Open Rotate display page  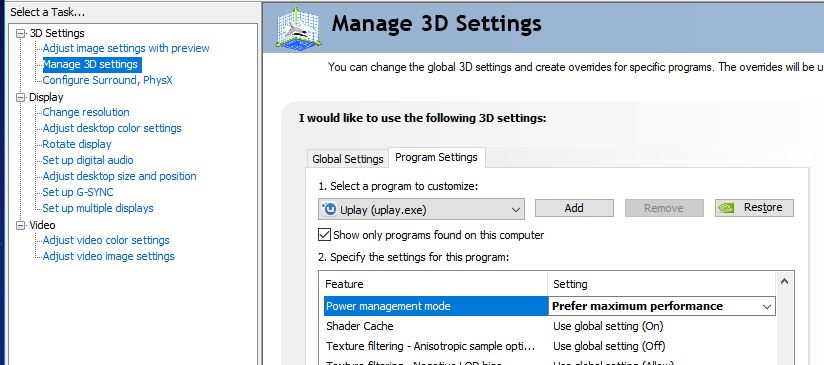point(77,144)
